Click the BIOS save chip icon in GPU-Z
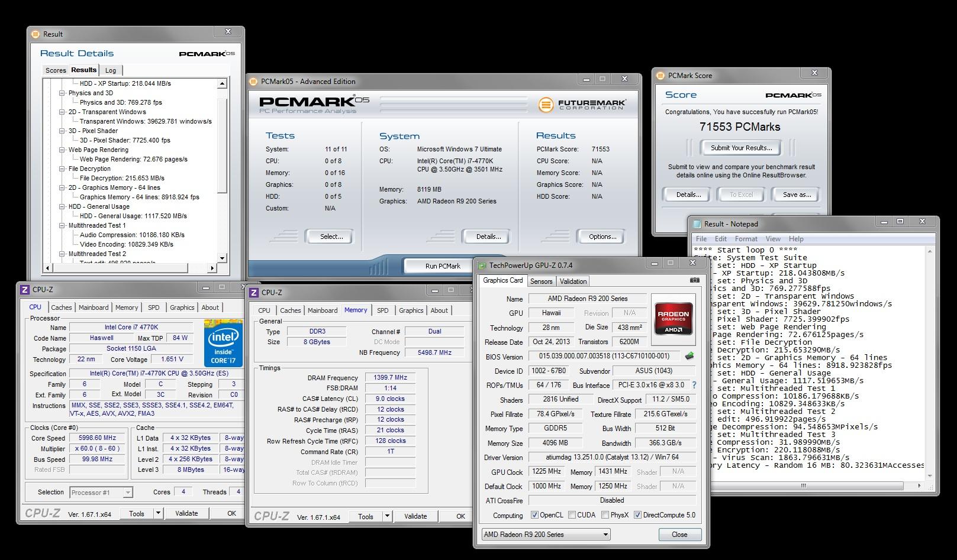 (x=689, y=356)
